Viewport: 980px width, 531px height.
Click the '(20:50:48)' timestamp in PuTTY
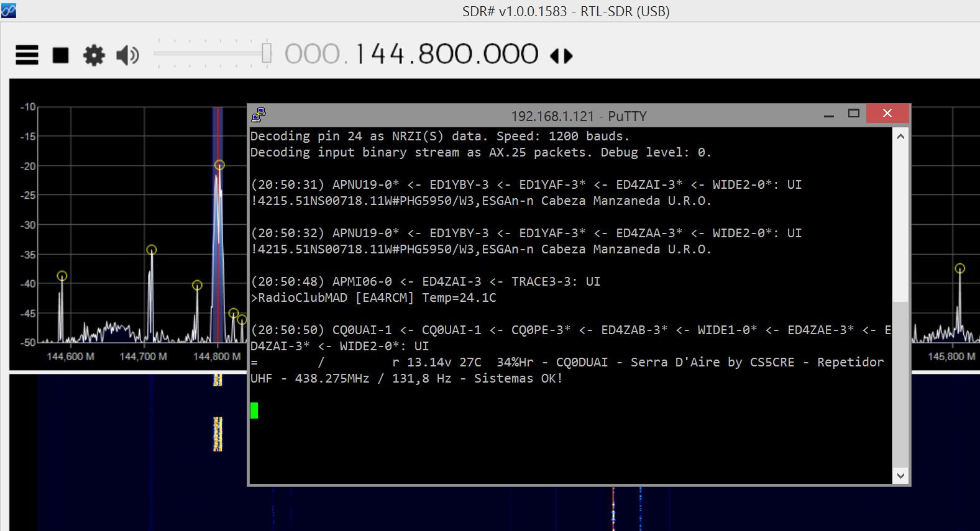(288, 281)
